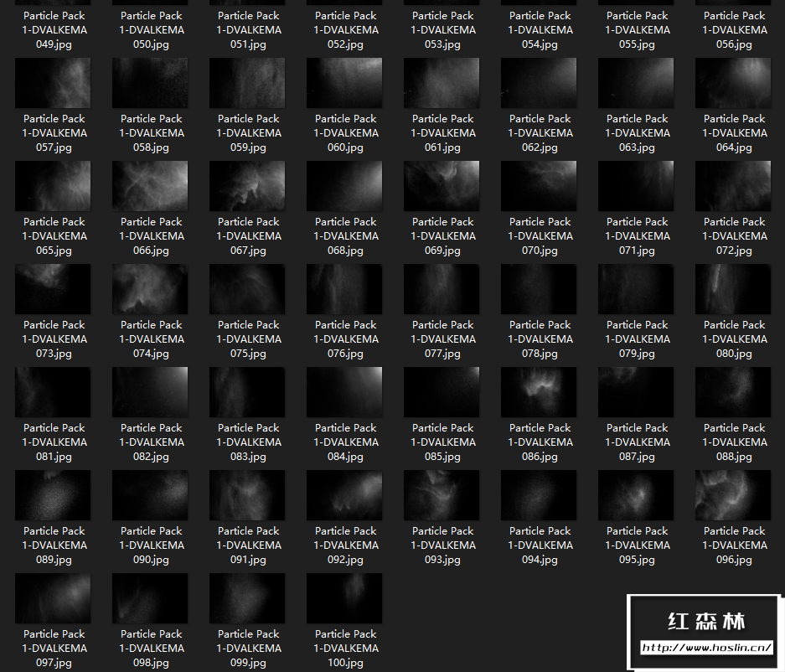Click file name Particle Pack 1-DVALKEMA 050.jpg
The width and height of the screenshot is (785, 672).
point(151,30)
